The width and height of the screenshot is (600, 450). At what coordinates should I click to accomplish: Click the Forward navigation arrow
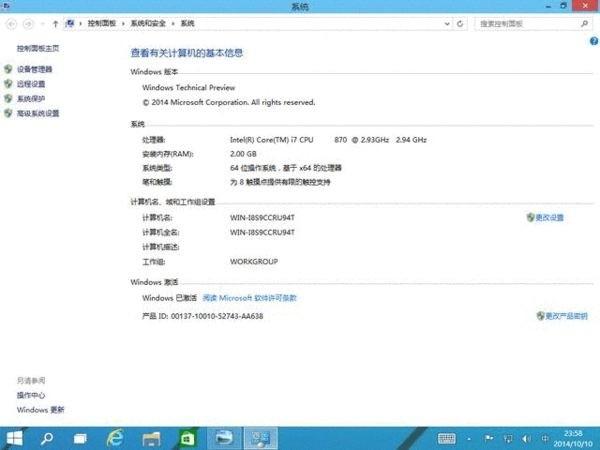pos(28,24)
